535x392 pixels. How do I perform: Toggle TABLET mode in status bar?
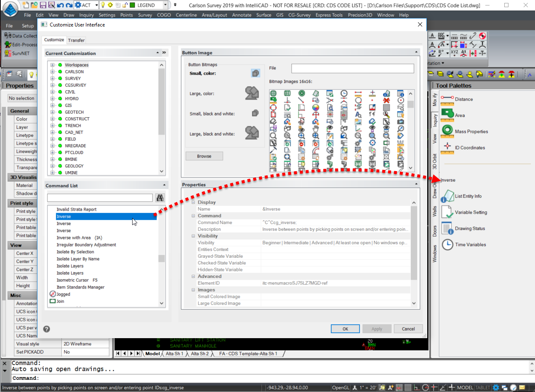coord(483,387)
